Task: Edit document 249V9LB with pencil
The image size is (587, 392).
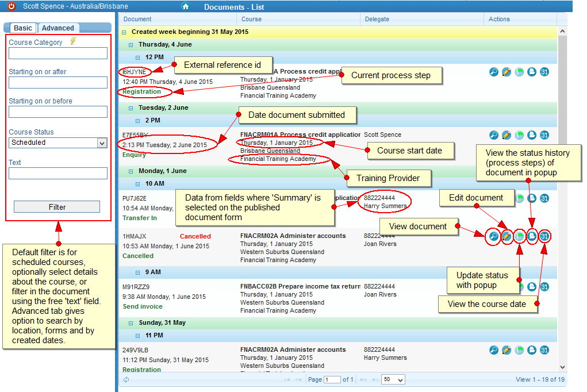Action: pyautogui.click(x=507, y=350)
